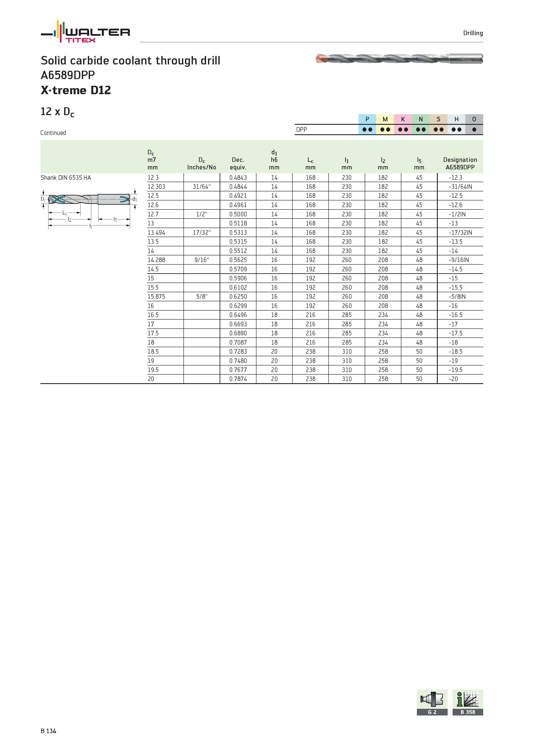
Task: Click the 'Continued' note
Action: 53,133
